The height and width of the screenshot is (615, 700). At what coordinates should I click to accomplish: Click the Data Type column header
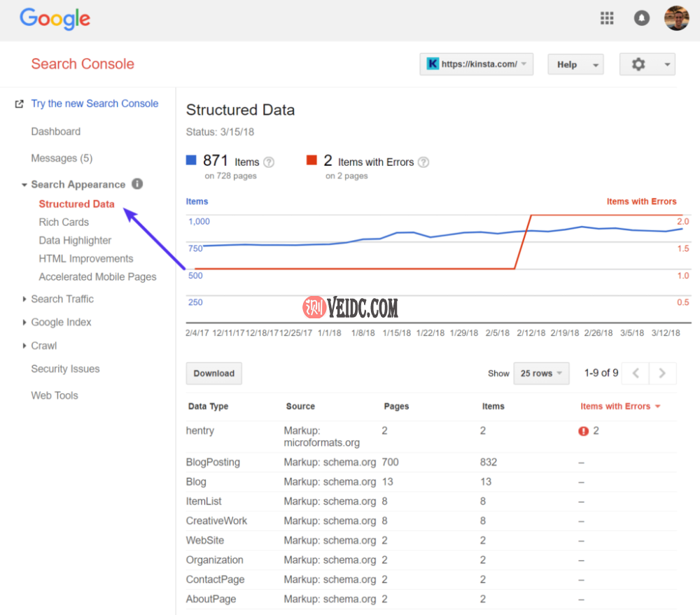tap(208, 406)
